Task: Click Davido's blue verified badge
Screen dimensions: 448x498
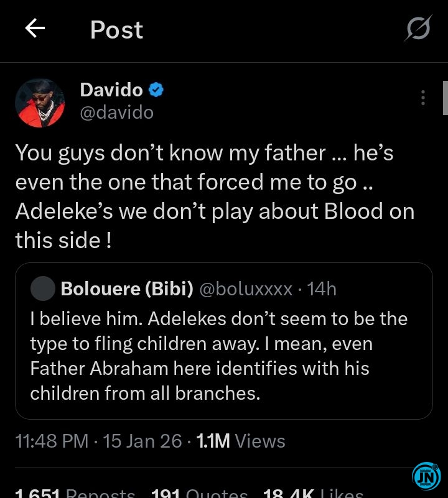Action: click(156, 90)
